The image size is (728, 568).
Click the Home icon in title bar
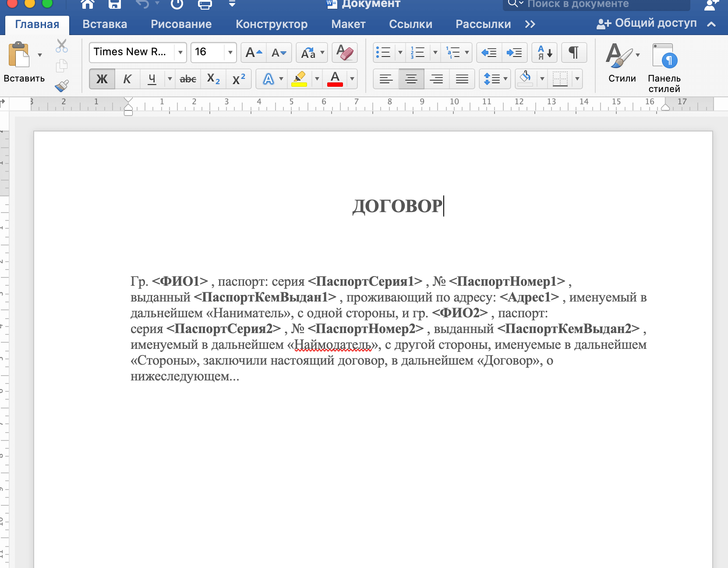tap(88, 4)
